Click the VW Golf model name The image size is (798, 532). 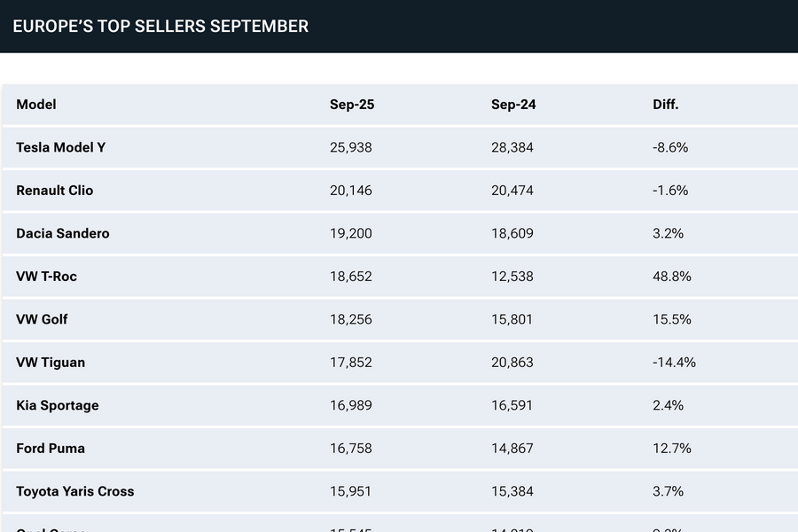(42, 319)
